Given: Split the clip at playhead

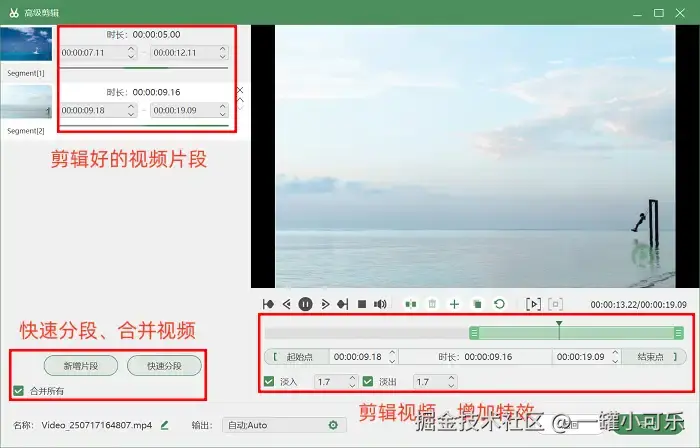Looking at the screenshot, I should [411, 304].
